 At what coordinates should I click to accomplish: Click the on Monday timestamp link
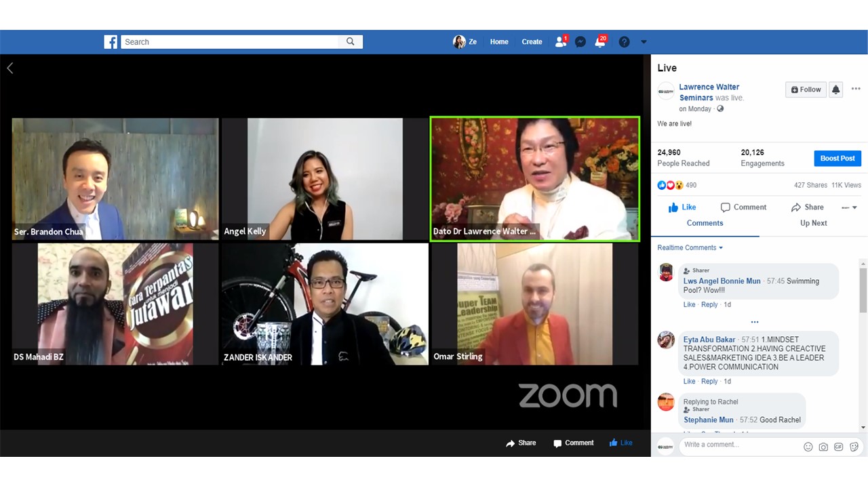[695, 108]
